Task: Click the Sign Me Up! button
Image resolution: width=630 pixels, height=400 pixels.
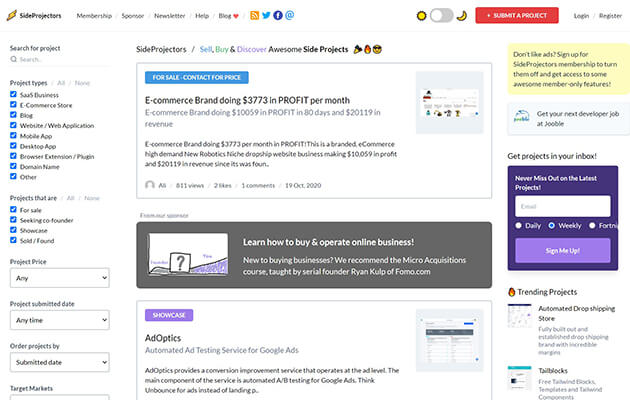Action: pyautogui.click(x=562, y=251)
